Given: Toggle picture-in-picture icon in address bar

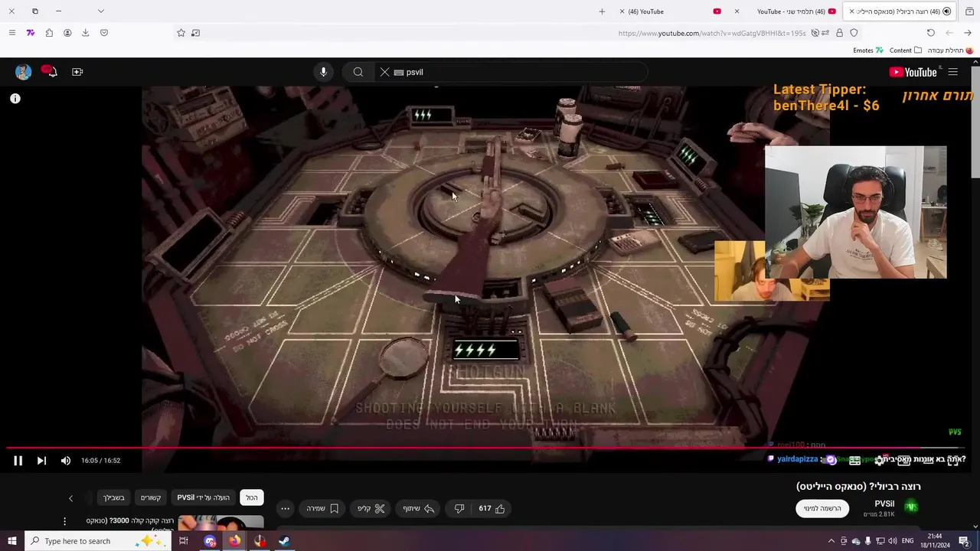Looking at the screenshot, I should point(196,33).
